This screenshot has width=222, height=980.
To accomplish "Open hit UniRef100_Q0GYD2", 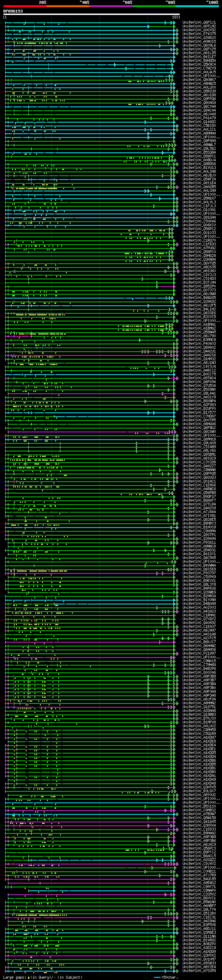I will [199, 30].
